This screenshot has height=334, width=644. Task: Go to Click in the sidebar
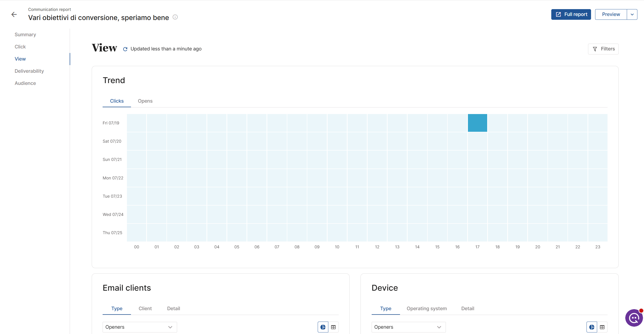tap(20, 47)
